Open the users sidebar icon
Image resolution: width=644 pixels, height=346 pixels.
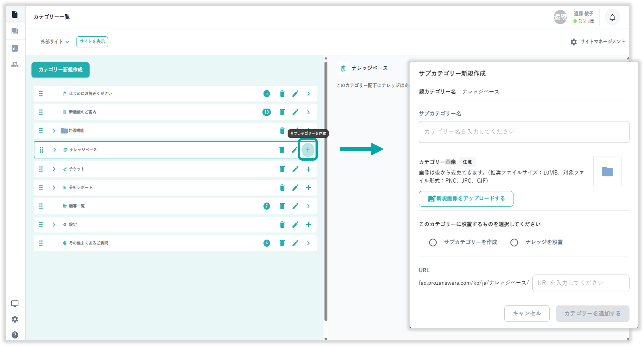[x=15, y=64]
